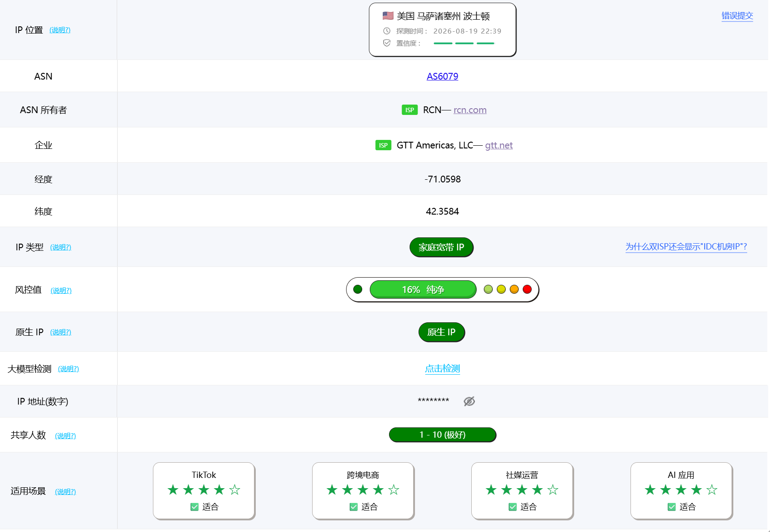Click the empty fifth star in AI 应用 card
Screen dimensions: 770x532
[x=712, y=490]
